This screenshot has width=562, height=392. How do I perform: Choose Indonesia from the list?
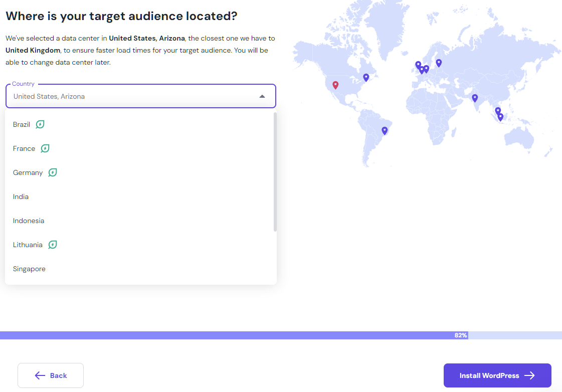click(x=29, y=221)
